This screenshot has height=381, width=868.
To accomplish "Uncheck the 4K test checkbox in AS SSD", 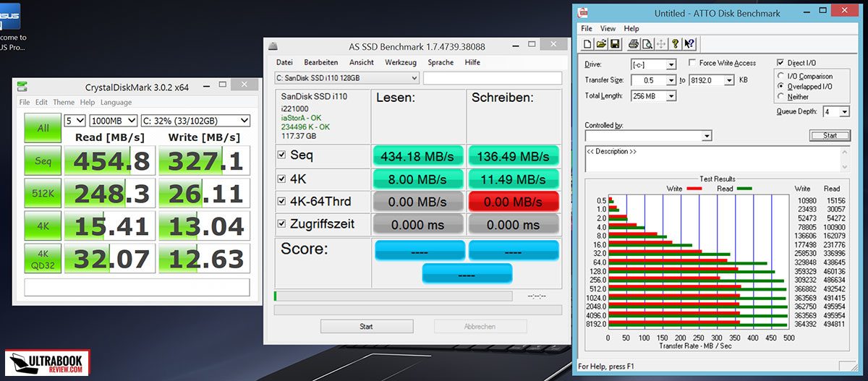I will point(281,178).
